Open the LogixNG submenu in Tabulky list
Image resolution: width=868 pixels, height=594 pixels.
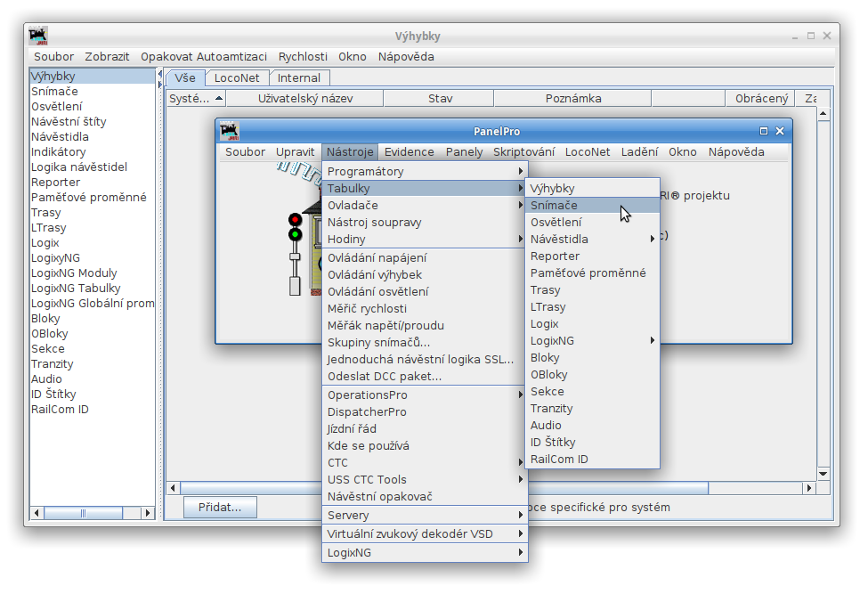(x=591, y=341)
